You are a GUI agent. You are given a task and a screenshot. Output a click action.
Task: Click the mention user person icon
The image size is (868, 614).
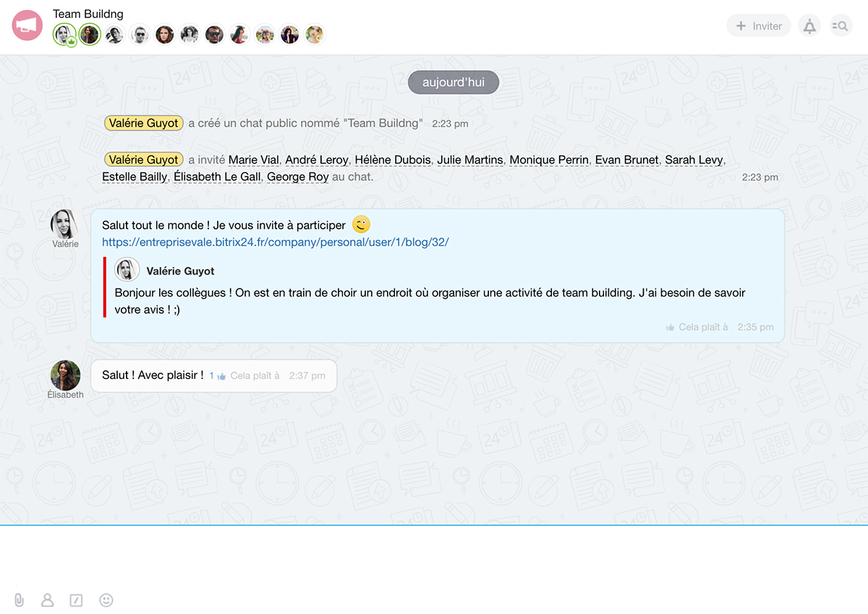[x=48, y=600]
